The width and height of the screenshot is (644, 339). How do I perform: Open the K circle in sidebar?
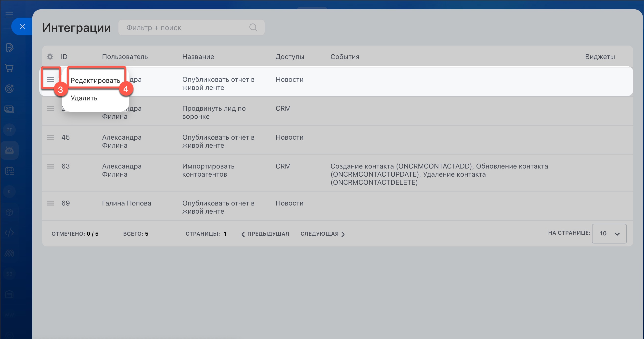pyautogui.click(x=9, y=192)
